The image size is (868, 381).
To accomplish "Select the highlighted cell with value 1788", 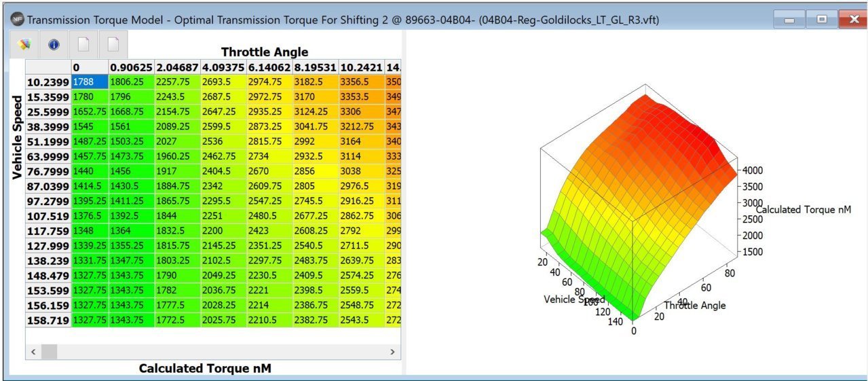I will (90, 82).
